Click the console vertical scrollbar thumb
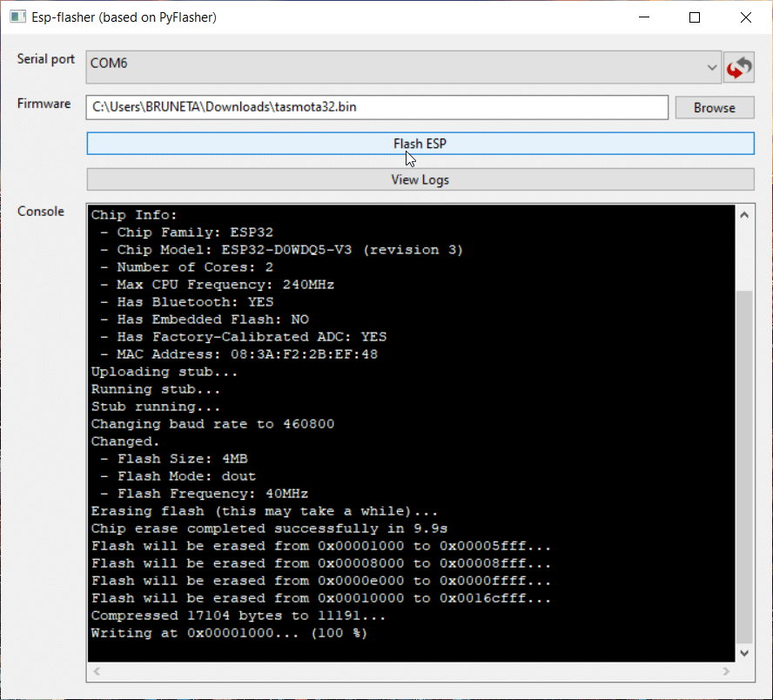Image resolution: width=773 pixels, height=700 pixels. point(744,468)
